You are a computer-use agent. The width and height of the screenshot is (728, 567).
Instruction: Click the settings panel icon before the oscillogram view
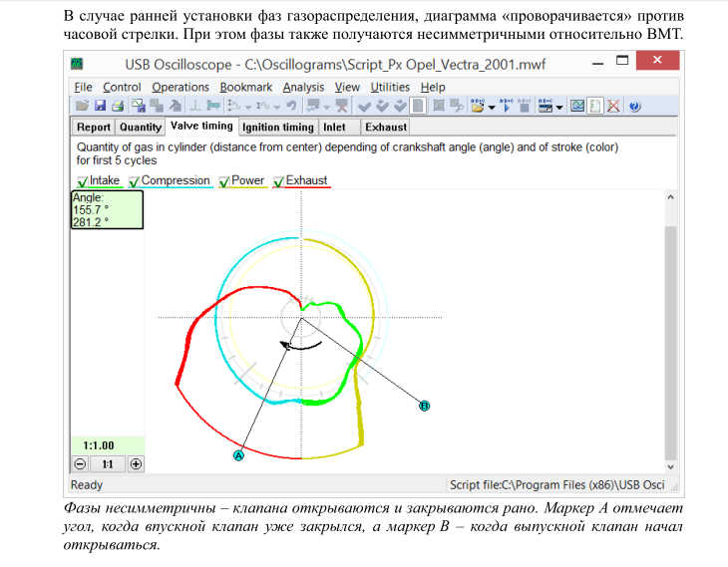pos(546,106)
